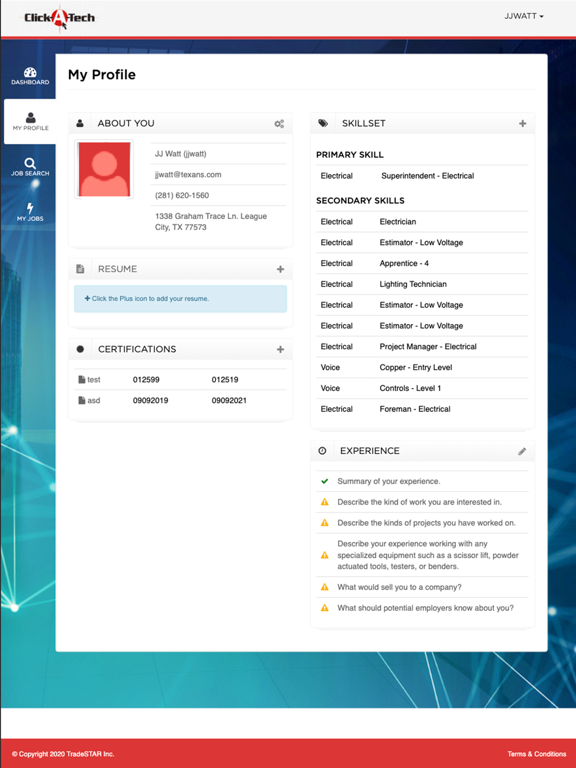Click the Certifications circle icon
This screenshot has height=768, width=576.
click(x=80, y=349)
